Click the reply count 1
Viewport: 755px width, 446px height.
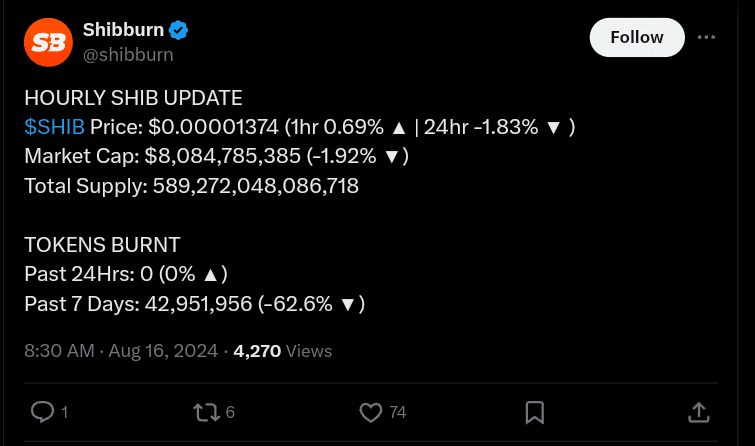click(65, 412)
